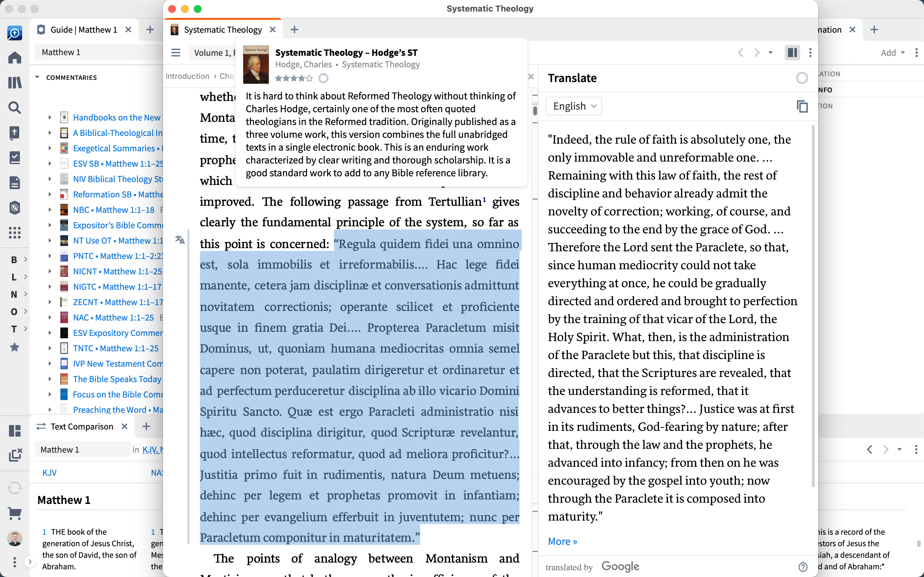Expand the NICNT Matthew 1:1–25 entry

coord(50,271)
